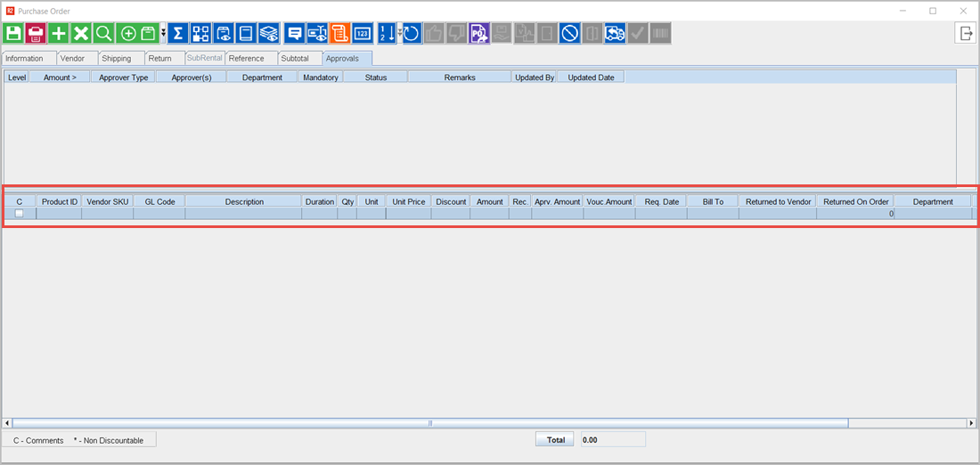
Task: Click the blue Void prohibition-sign icon
Action: pos(569,34)
